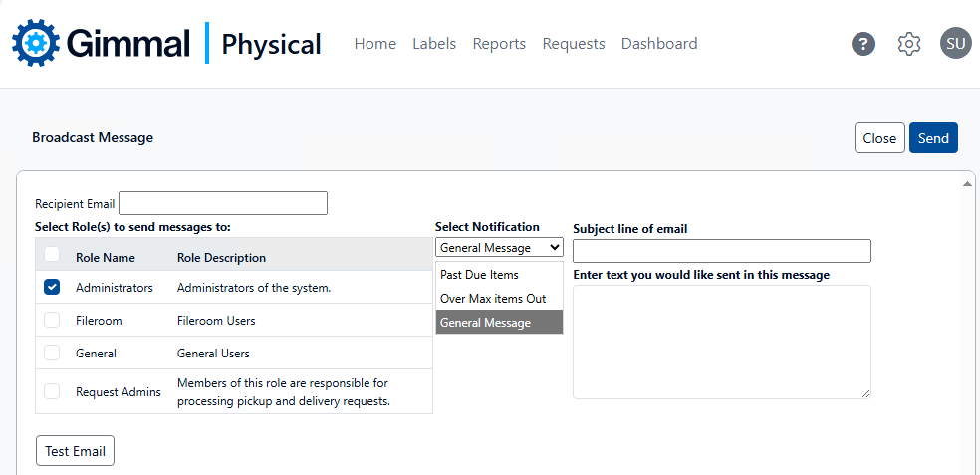Uncheck the Administrators role checkbox
The height and width of the screenshot is (475, 980).
tap(52, 287)
